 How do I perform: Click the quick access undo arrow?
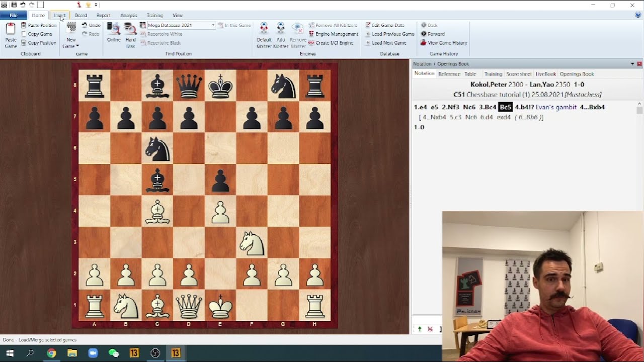(23, 5)
